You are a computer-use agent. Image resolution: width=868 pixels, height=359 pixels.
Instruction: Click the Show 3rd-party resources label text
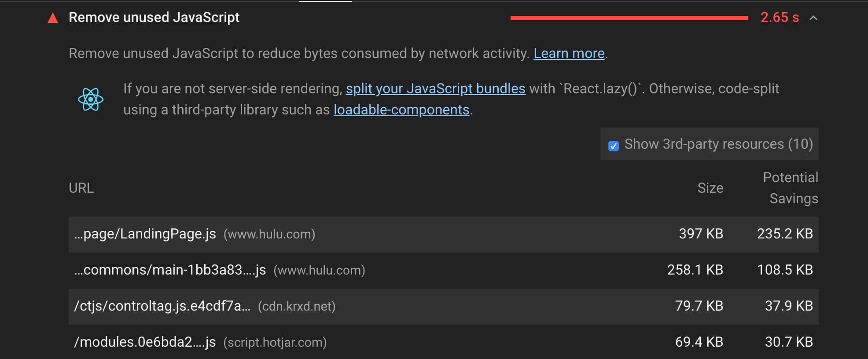click(x=718, y=144)
